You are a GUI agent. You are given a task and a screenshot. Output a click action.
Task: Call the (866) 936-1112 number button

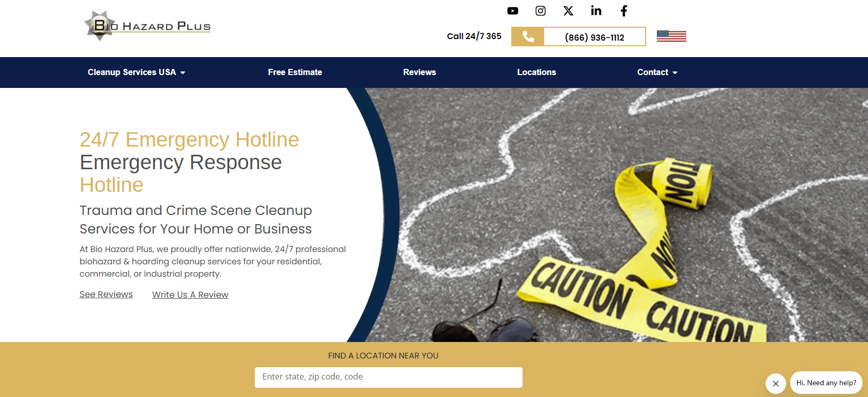(x=595, y=37)
